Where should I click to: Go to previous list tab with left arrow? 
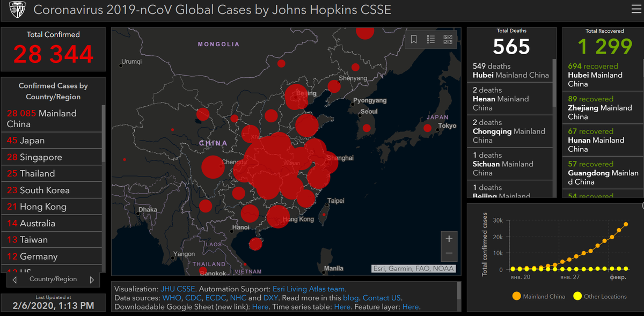click(x=14, y=280)
